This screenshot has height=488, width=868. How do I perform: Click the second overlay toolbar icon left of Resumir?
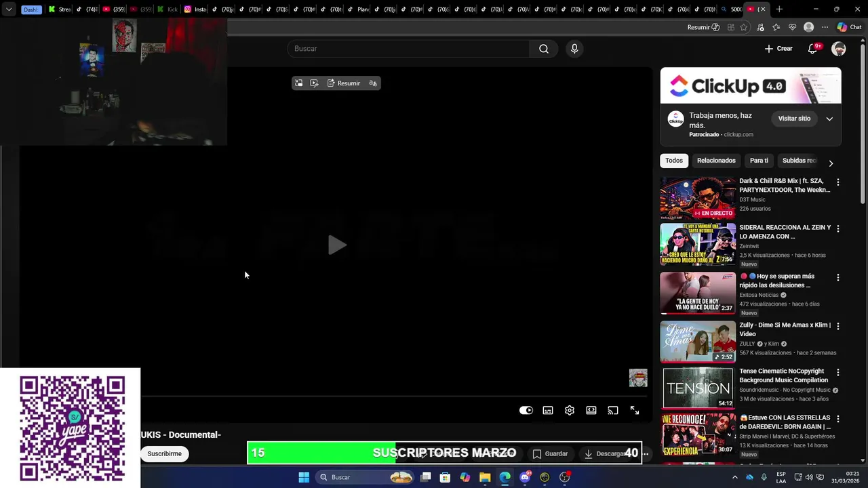coord(314,83)
